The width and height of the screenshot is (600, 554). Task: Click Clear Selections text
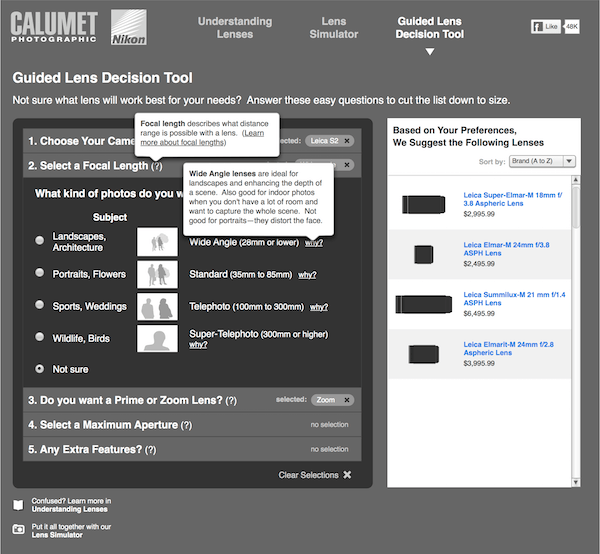click(x=308, y=475)
